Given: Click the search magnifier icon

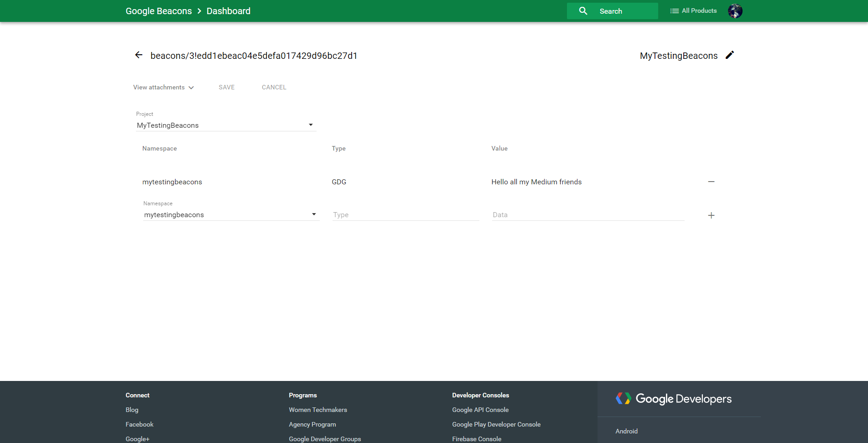Looking at the screenshot, I should (x=583, y=11).
